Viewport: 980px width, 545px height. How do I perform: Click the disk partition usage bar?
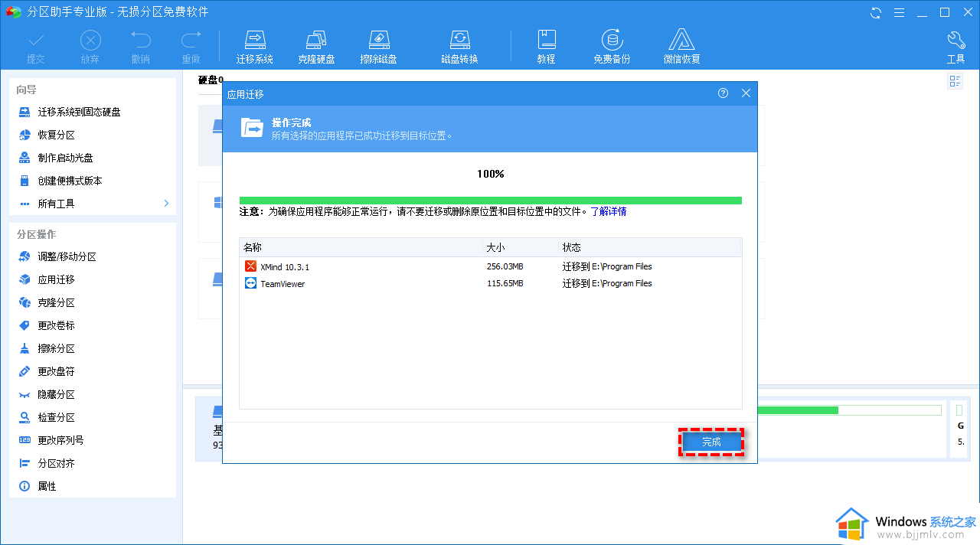849,410
